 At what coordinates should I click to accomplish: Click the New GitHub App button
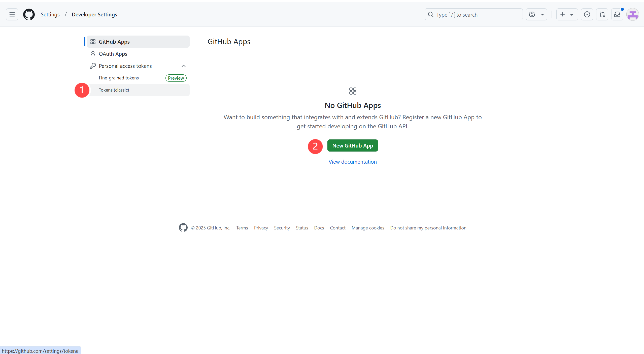(x=352, y=145)
